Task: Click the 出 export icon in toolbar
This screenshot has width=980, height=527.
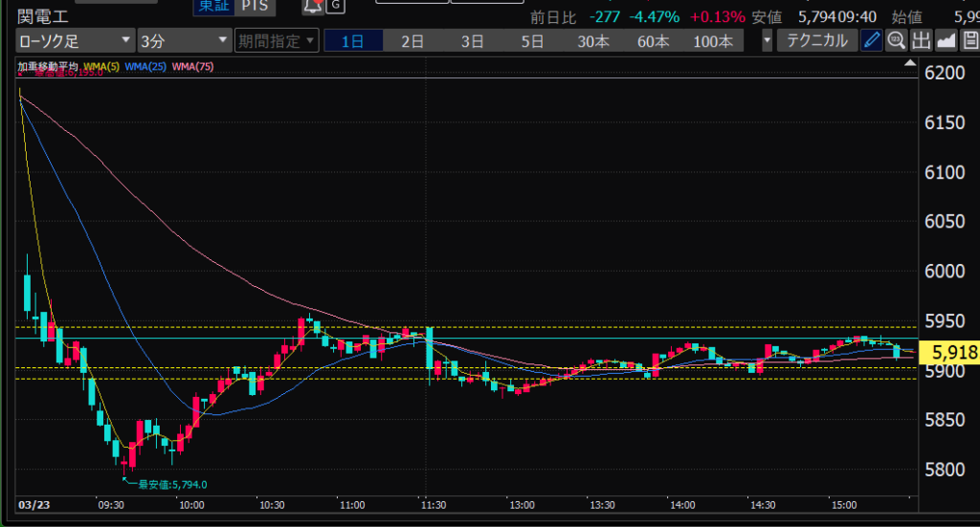Action: pyautogui.click(x=921, y=40)
